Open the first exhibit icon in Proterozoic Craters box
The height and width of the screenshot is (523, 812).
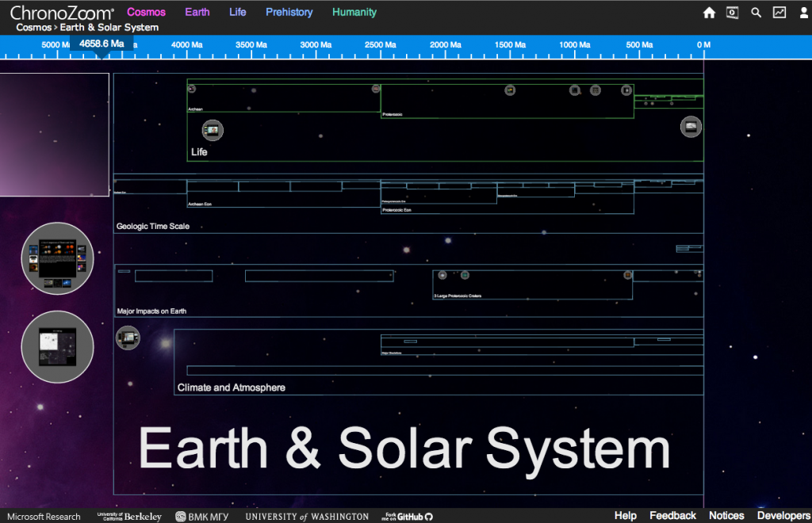(x=442, y=275)
